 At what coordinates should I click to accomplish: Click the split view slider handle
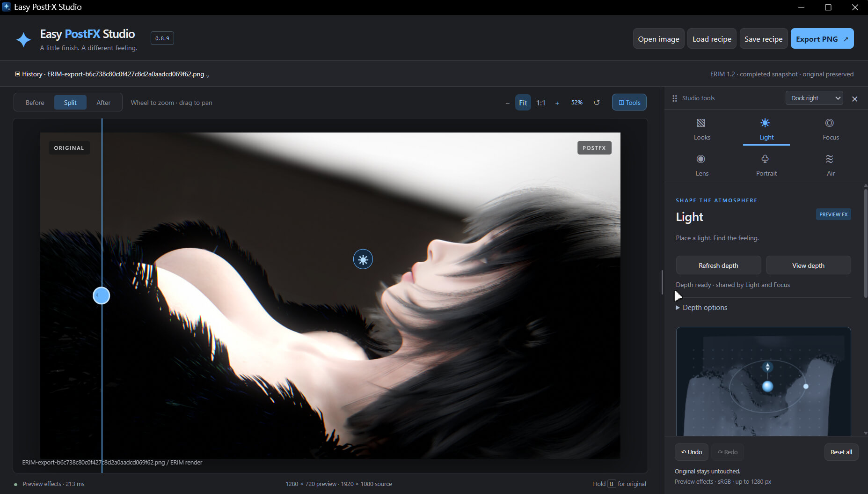pos(102,295)
